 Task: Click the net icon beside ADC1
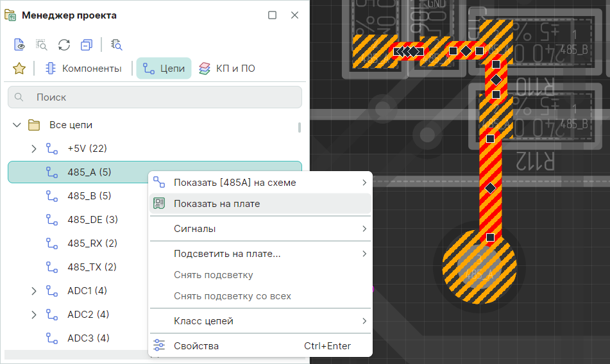coord(52,290)
